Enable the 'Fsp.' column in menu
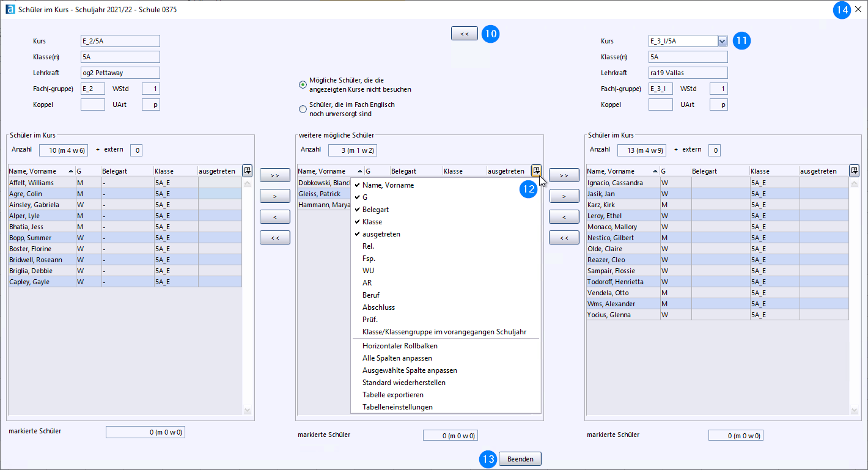The height and width of the screenshot is (470, 868). (x=446, y=259)
